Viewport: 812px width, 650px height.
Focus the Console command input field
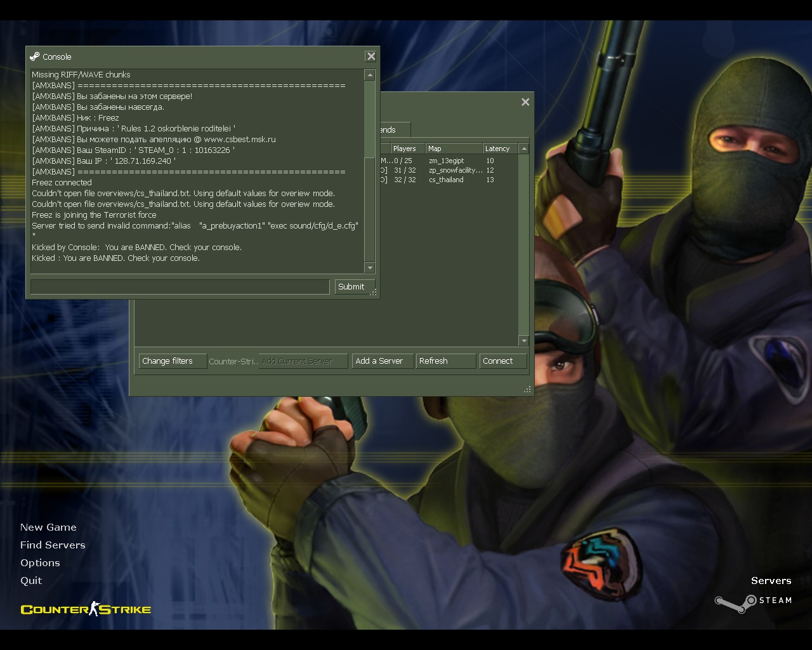pyautogui.click(x=180, y=287)
